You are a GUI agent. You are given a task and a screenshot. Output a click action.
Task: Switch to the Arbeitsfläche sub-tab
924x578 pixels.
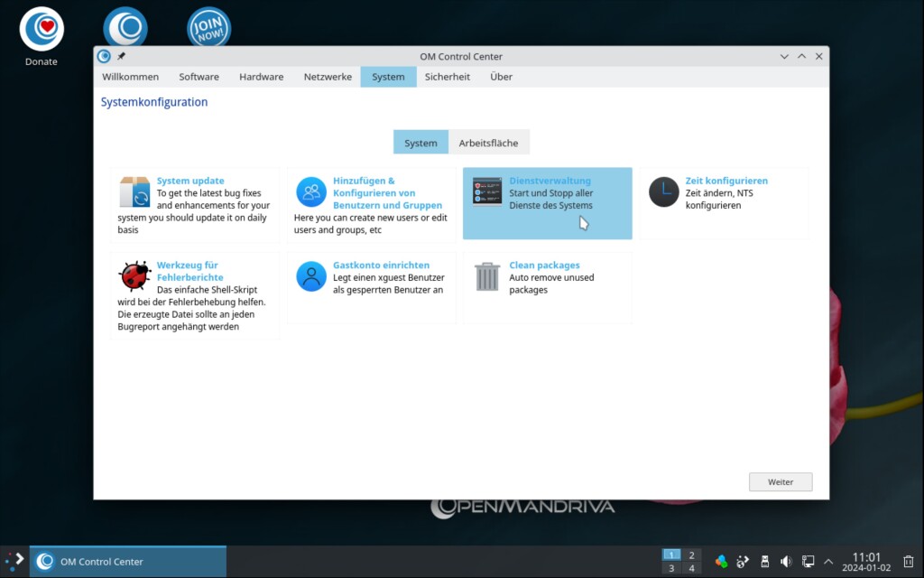click(x=488, y=142)
